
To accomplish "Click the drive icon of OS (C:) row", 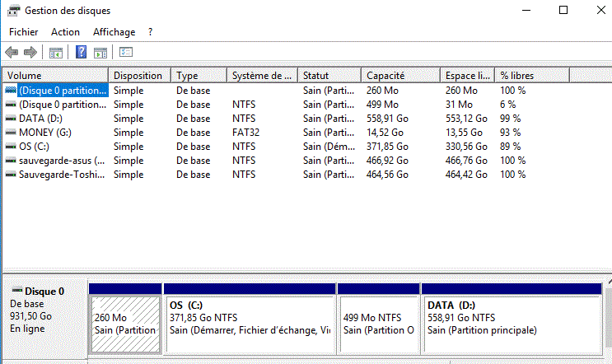I will (11, 147).
